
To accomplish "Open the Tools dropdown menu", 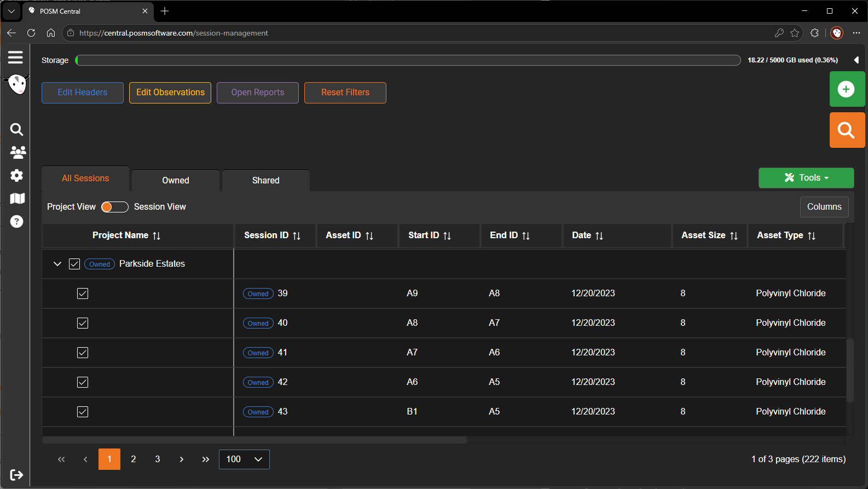I will click(806, 178).
